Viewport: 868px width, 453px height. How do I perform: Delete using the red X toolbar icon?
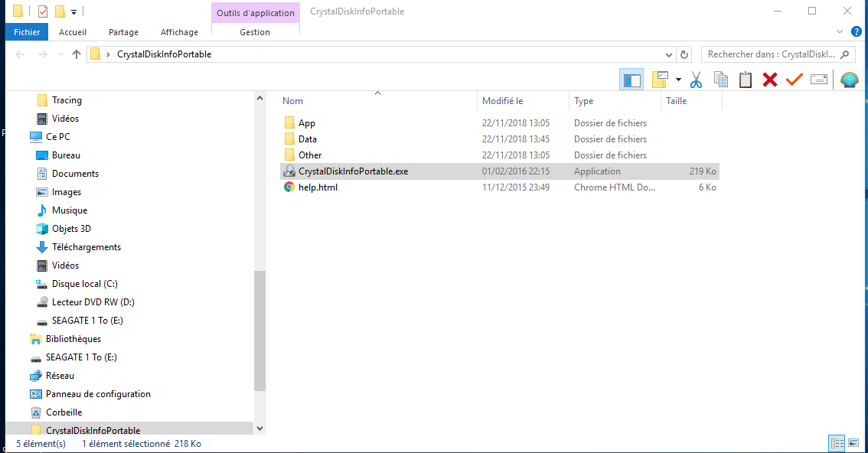tap(769, 80)
